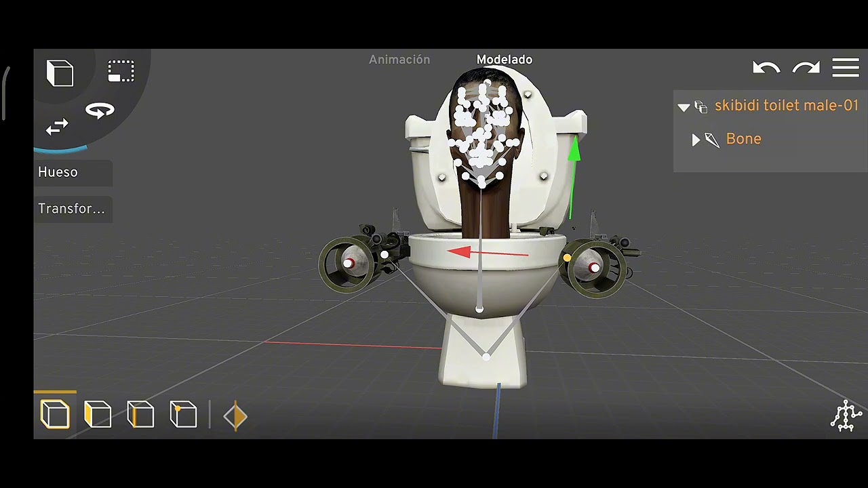This screenshot has height=488, width=868.
Task: Select the yellow highlighted bone joint
Action: (567, 258)
